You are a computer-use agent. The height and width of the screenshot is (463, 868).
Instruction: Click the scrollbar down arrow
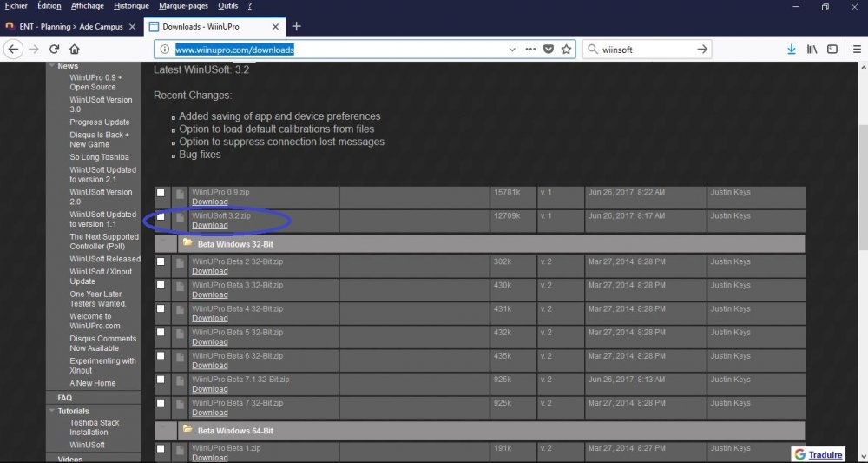point(863,458)
